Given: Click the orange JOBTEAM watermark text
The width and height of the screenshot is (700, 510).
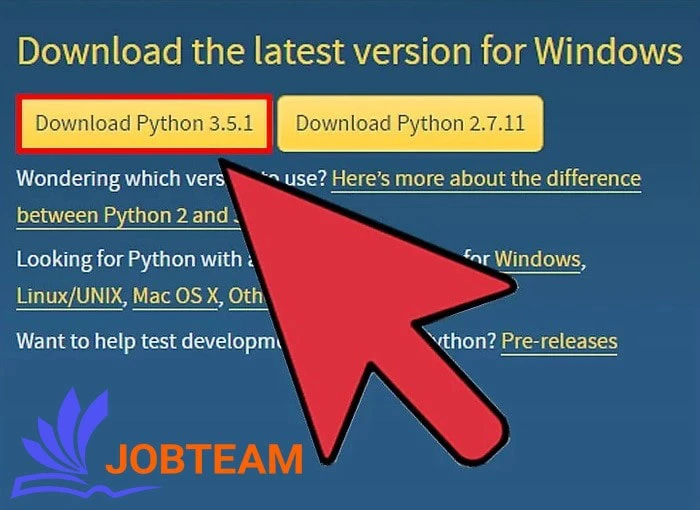Looking at the screenshot, I should coord(204,459).
